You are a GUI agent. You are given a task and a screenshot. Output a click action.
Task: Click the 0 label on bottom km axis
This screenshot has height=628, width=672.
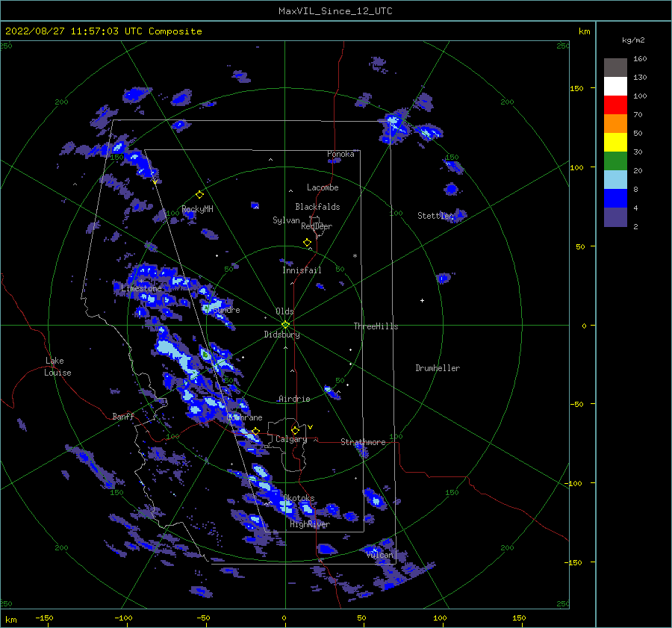(x=284, y=618)
